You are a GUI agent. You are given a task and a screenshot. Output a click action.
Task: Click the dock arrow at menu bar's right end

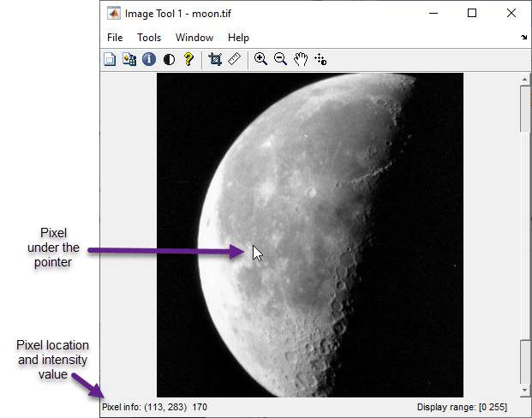click(523, 38)
